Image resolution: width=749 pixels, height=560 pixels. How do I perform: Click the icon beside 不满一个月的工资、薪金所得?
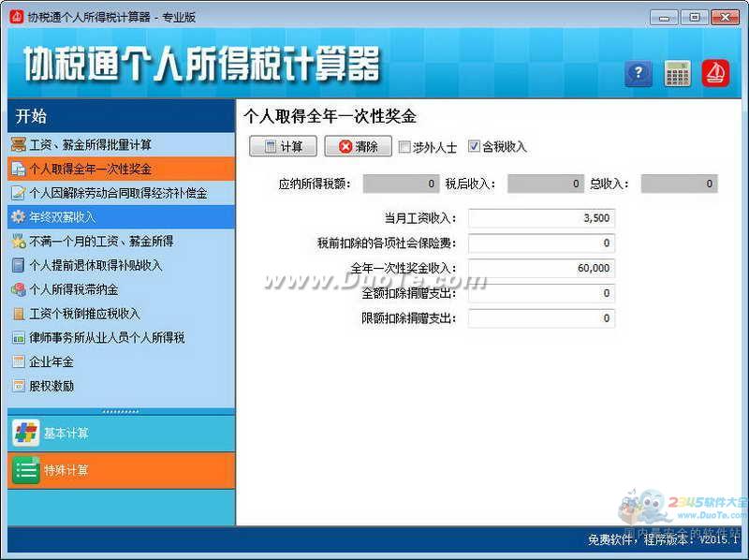click(18, 242)
